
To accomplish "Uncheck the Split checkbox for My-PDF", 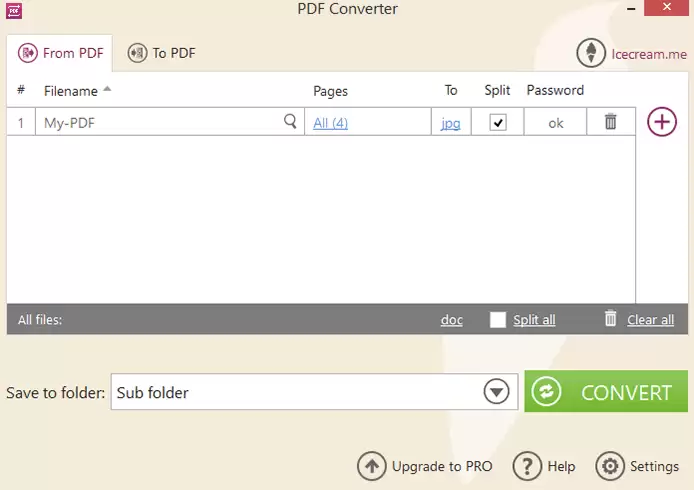I will coord(497,122).
